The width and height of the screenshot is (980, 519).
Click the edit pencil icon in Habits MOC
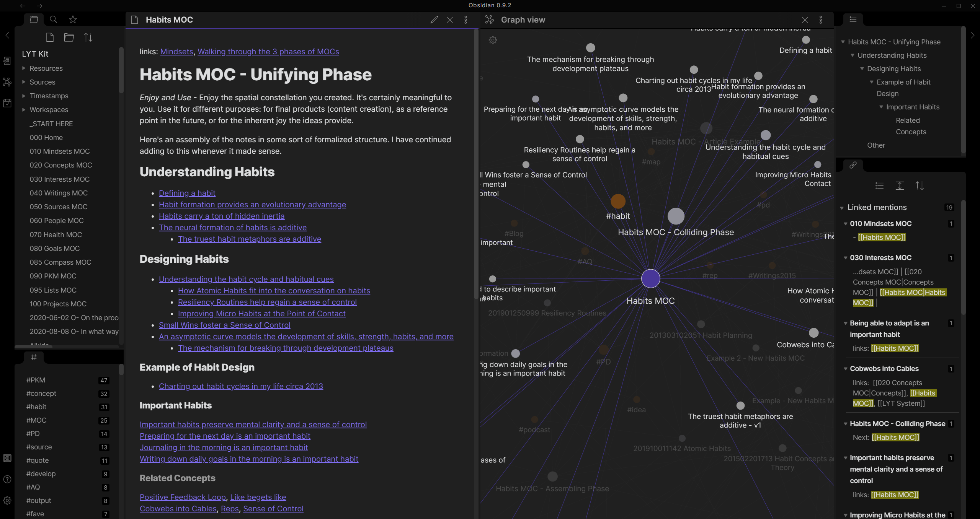[x=434, y=20]
